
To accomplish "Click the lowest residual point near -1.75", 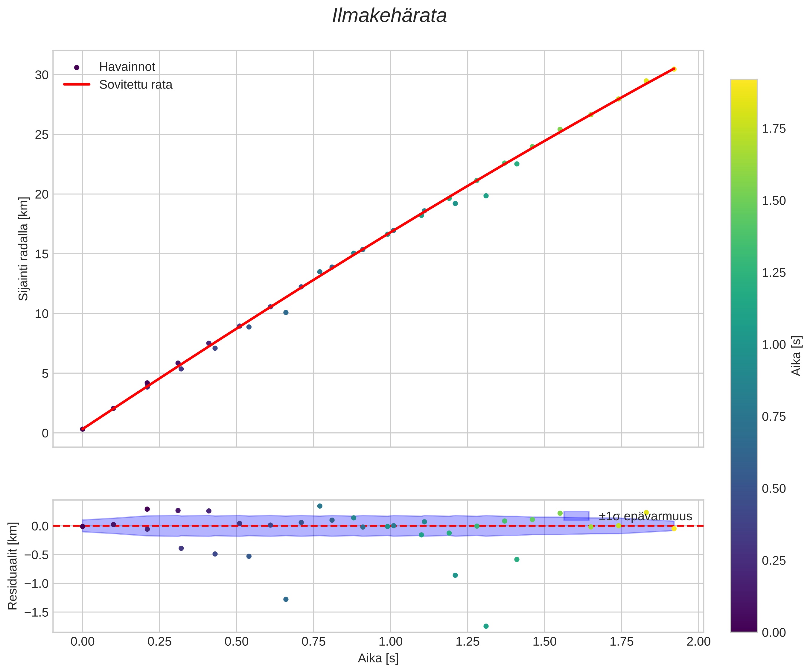I will pos(486,626).
